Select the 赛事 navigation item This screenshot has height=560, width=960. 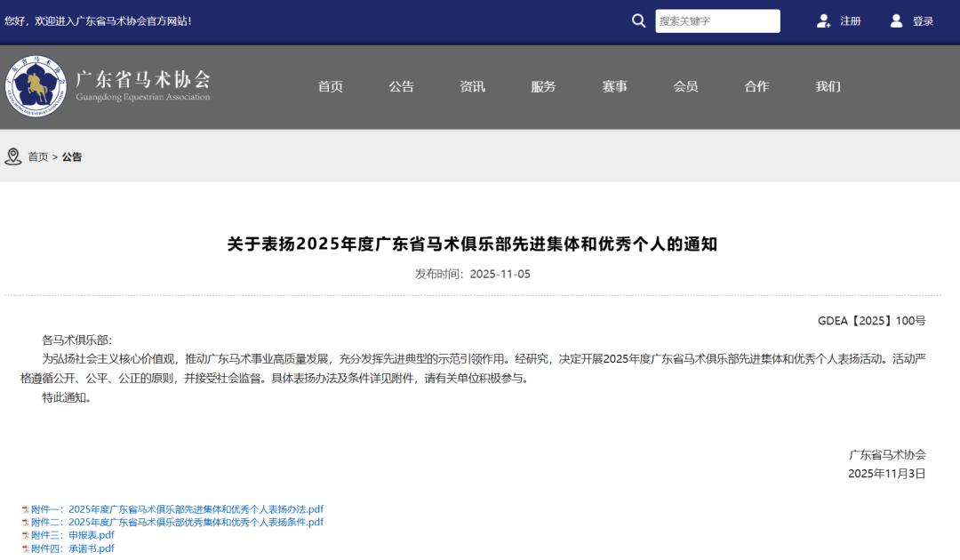tap(615, 86)
